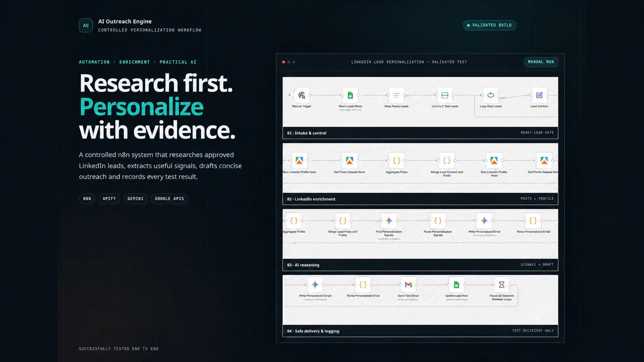Open Write Personalized Email node in Safe delivery panel
Screen dimensions: 644x362
pyautogui.click(x=315, y=285)
